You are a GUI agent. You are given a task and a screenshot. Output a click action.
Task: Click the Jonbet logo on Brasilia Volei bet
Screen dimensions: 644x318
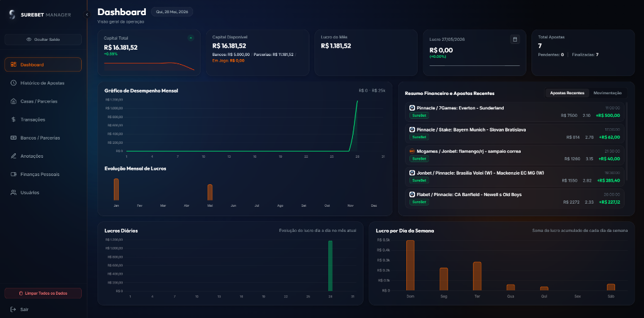(x=412, y=173)
